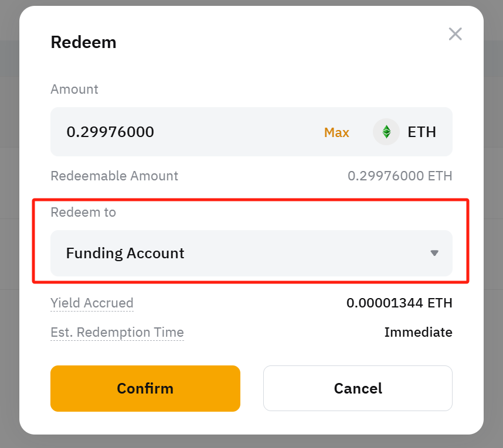This screenshot has width=503, height=448.
Task: Close the Redeem dialog with the X
Action: 455,34
